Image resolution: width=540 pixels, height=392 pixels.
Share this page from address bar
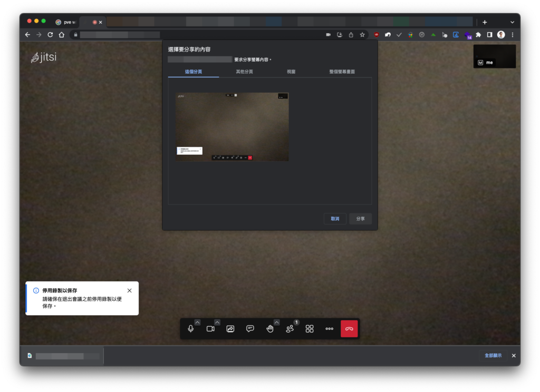(351, 35)
